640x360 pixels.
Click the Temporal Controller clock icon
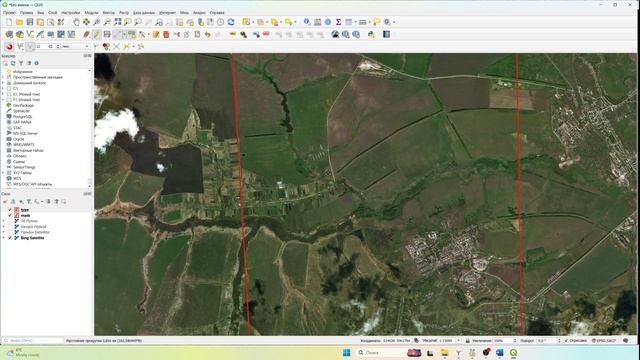tap(220, 22)
